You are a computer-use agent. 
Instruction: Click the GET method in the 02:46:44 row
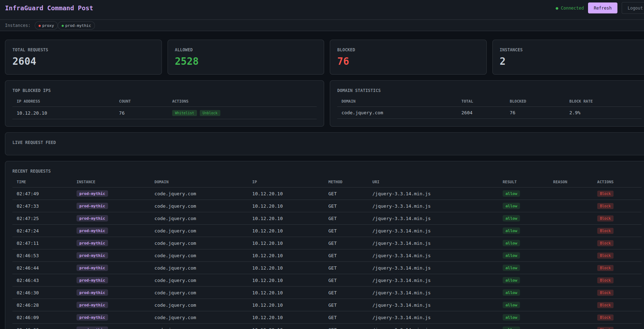point(332,268)
